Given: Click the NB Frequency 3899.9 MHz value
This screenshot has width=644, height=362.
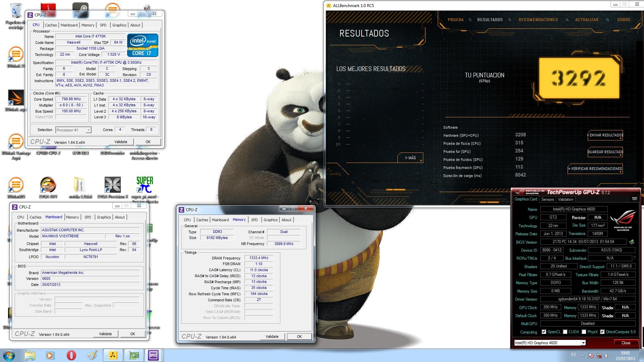Looking at the screenshot, I should (284, 244).
